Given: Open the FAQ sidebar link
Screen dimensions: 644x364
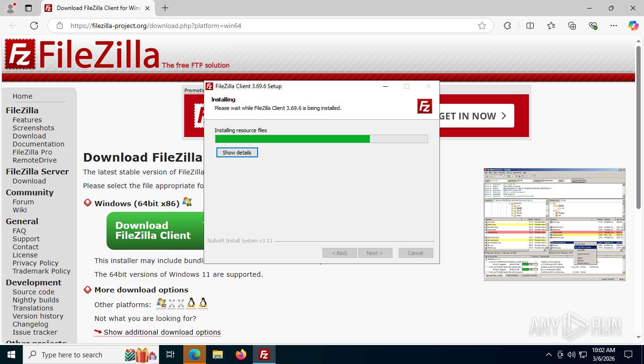Looking at the screenshot, I should (19, 231).
